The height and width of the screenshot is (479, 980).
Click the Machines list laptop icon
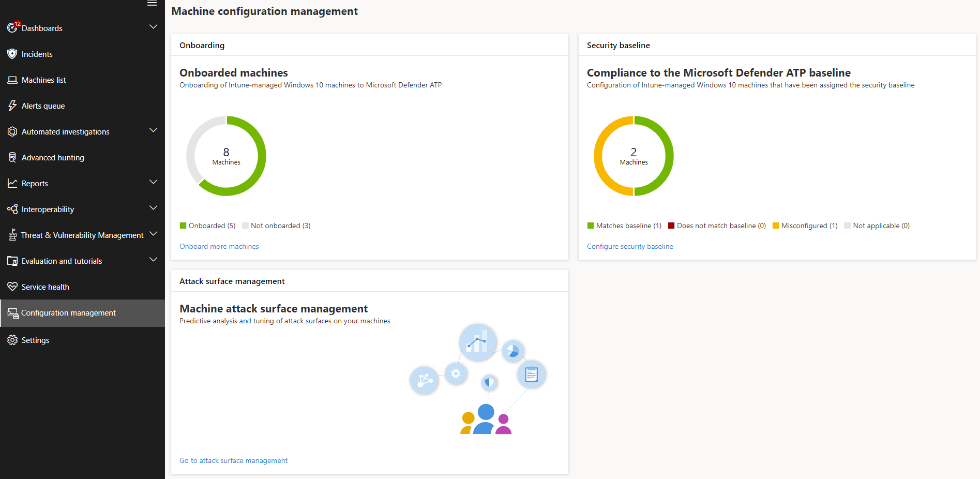[x=12, y=80]
